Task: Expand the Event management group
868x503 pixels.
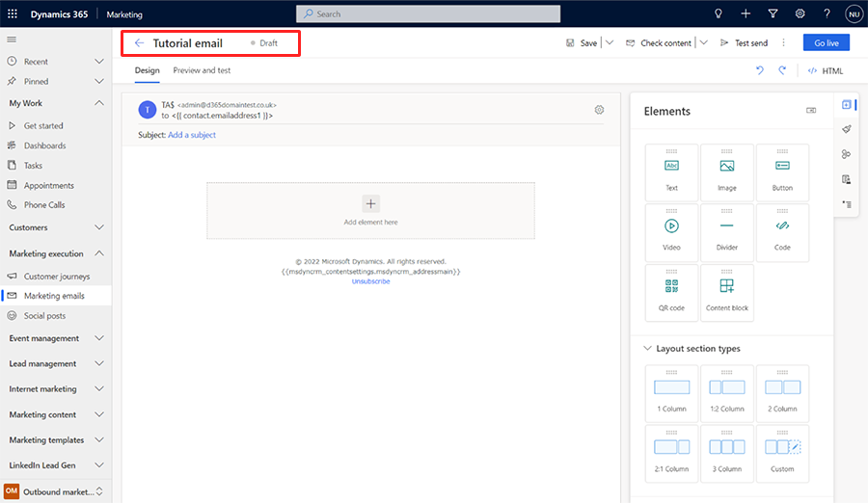Action: (99, 338)
